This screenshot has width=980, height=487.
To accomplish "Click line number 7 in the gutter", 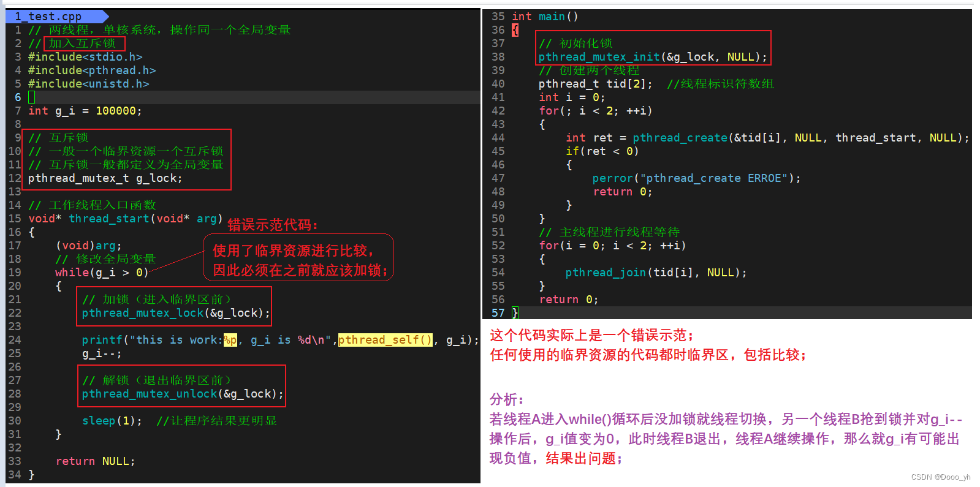I will pyautogui.click(x=18, y=111).
